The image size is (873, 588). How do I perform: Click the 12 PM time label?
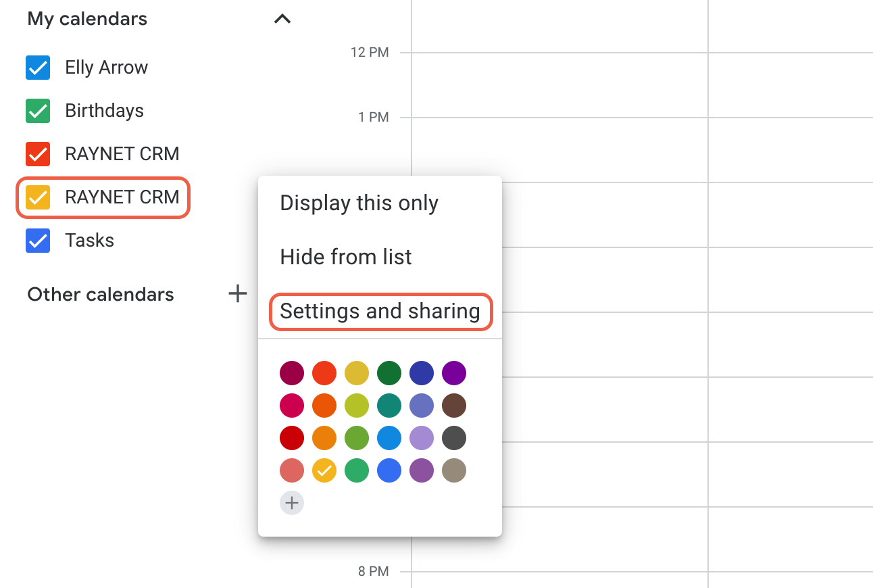[x=370, y=52]
